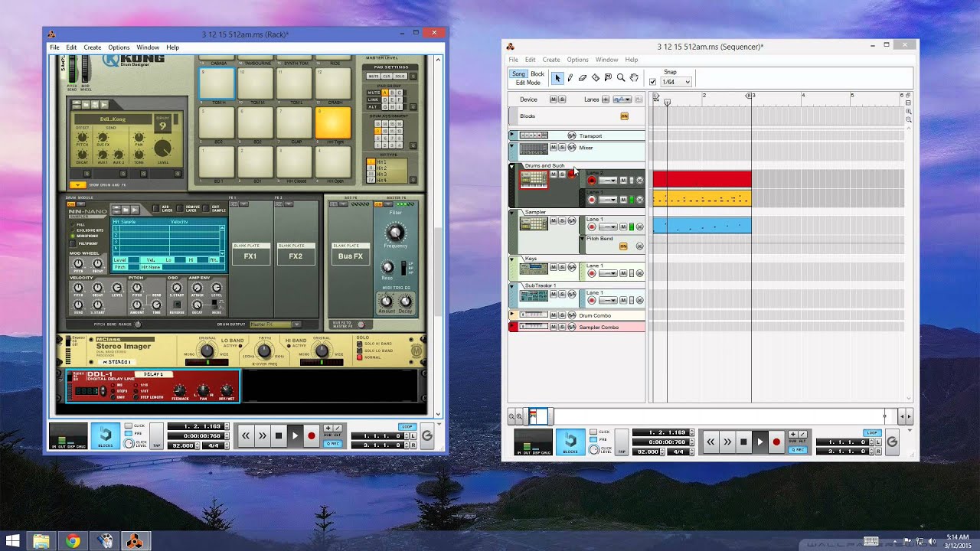Zoom out horizontally in Sequencer bottom bar

pyautogui.click(x=511, y=416)
